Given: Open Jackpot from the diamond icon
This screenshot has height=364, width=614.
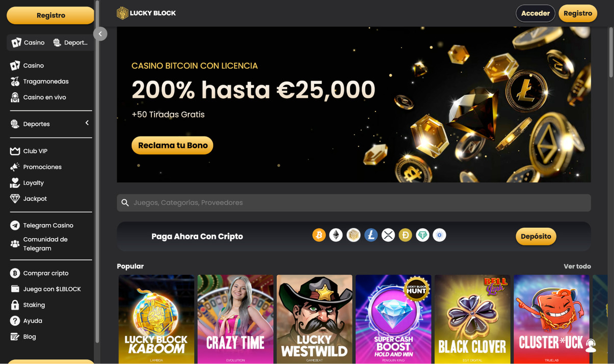Looking at the screenshot, I should pyautogui.click(x=15, y=199).
